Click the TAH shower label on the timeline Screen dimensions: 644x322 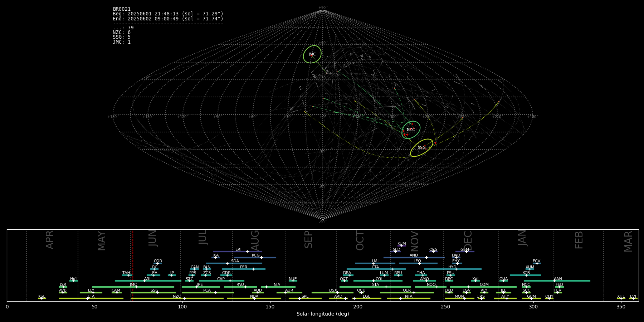[126, 273]
